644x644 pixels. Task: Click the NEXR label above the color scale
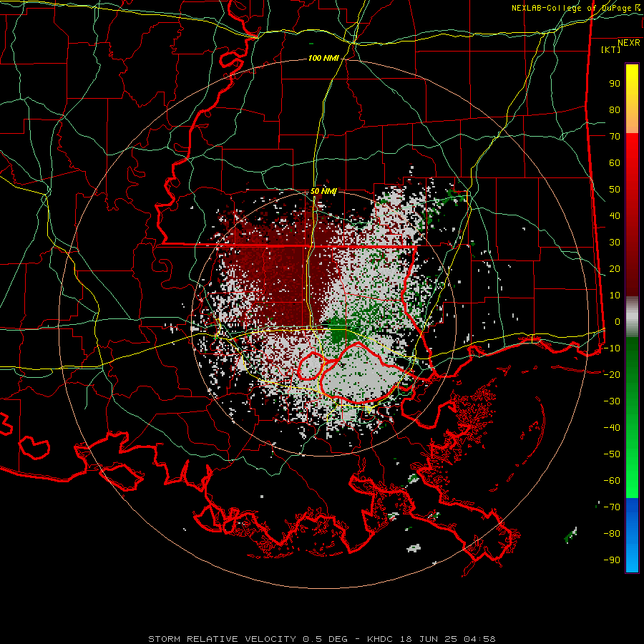pos(629,43)
